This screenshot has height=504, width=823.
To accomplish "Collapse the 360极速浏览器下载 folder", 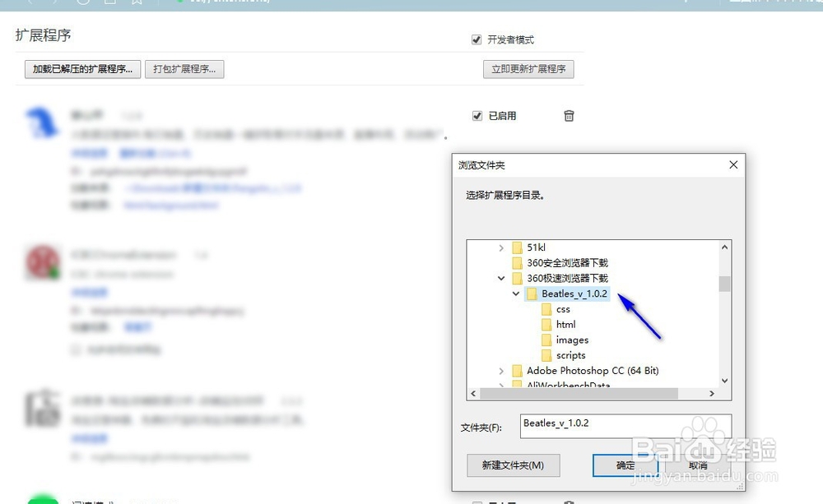I will pos(502,278).
